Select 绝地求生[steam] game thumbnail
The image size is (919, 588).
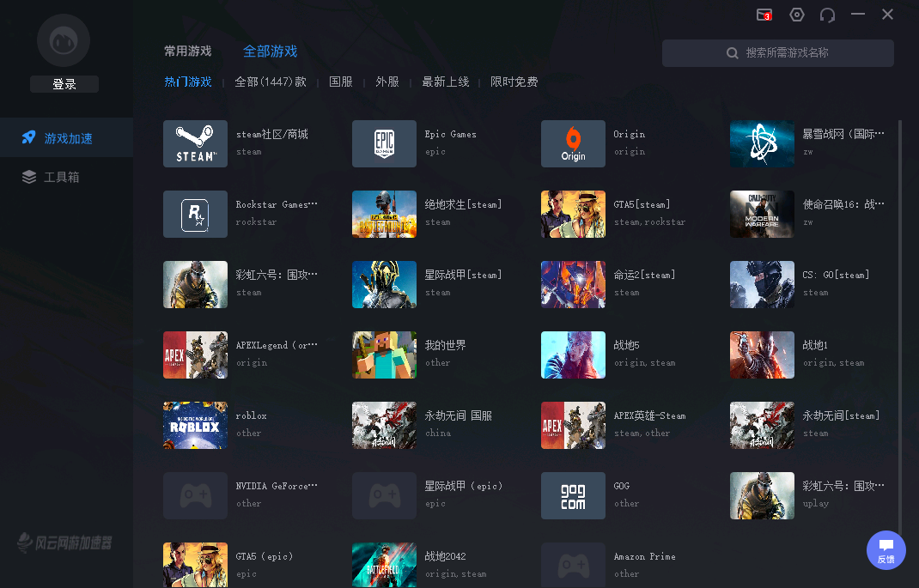pyautogui.click(x=384, y=214)
